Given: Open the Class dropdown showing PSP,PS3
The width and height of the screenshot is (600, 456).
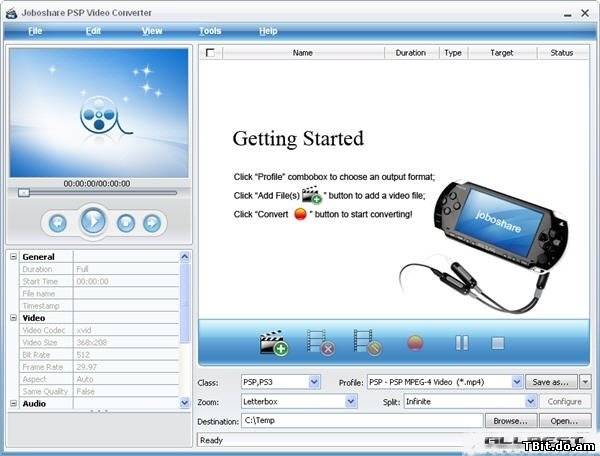Looking at the screenshot, I should tap(314, 382).
